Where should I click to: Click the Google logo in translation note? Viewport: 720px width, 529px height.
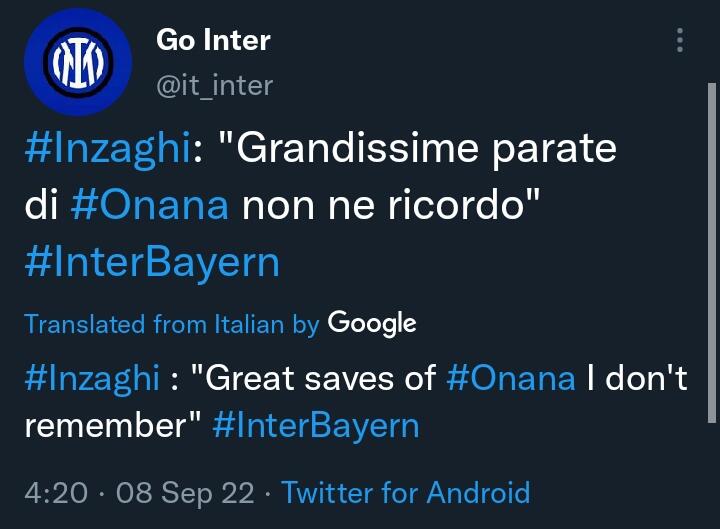click(x=371, y=323)
